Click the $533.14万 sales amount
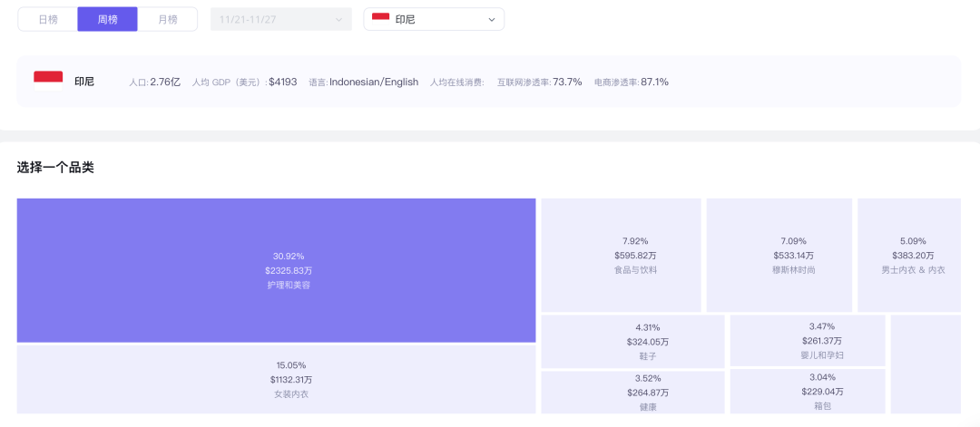980x427 pixels. 794,256
